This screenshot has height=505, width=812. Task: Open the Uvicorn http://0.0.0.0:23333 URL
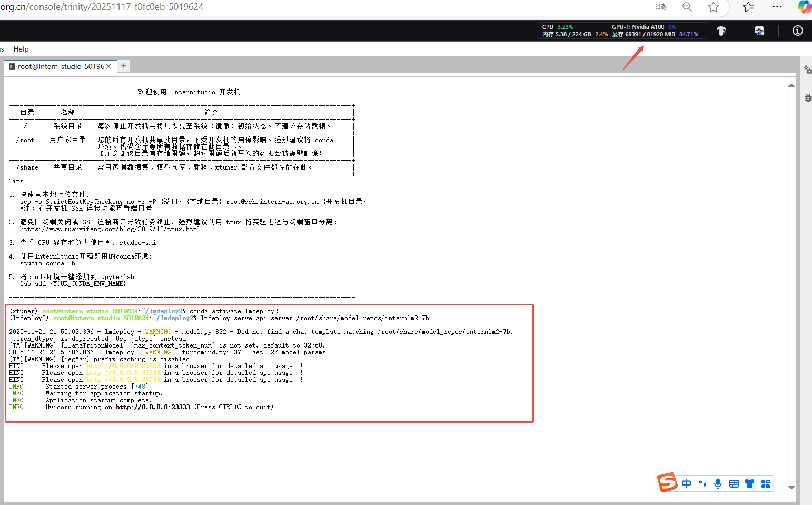point(153,407)
